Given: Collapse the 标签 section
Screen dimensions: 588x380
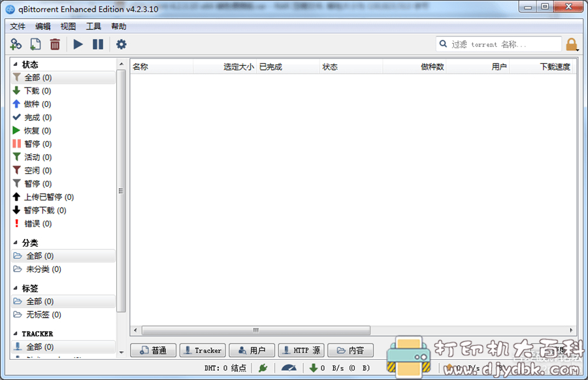Looking at the screenshot, I should click(x=16, y=288).
